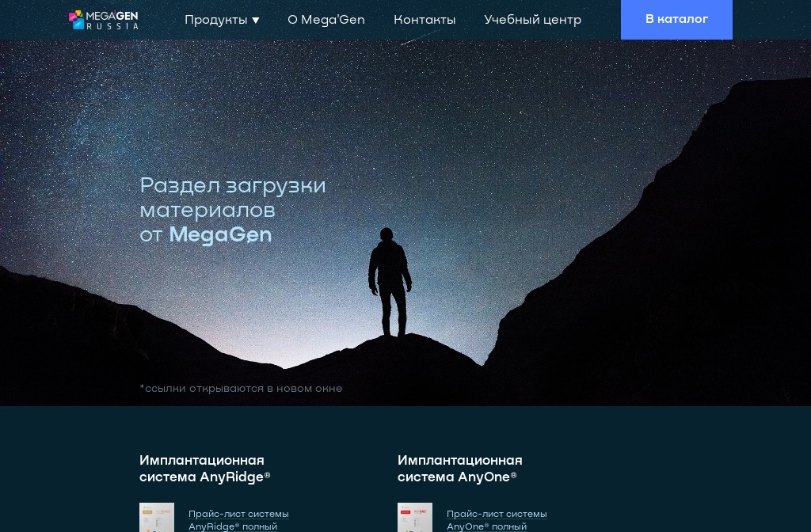
Task: Click the colorful cube emblem in logo
Action: (77, 20)
